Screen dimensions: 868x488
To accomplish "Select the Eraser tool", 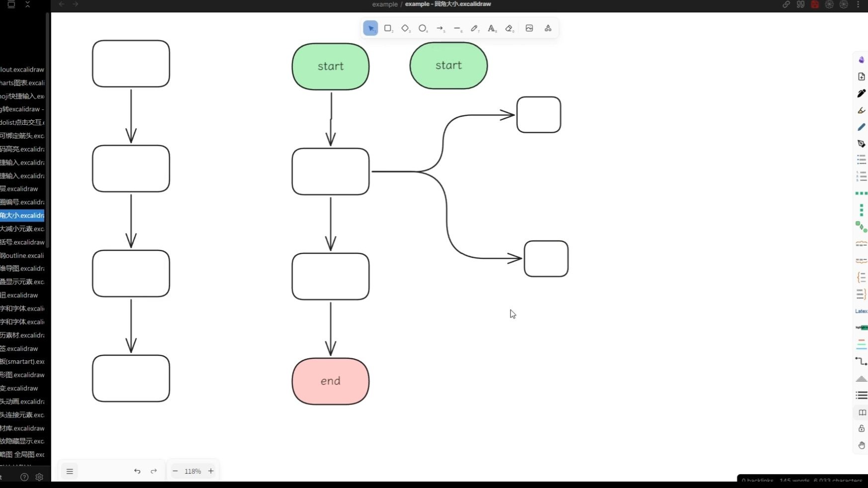I will click(509, 28).
